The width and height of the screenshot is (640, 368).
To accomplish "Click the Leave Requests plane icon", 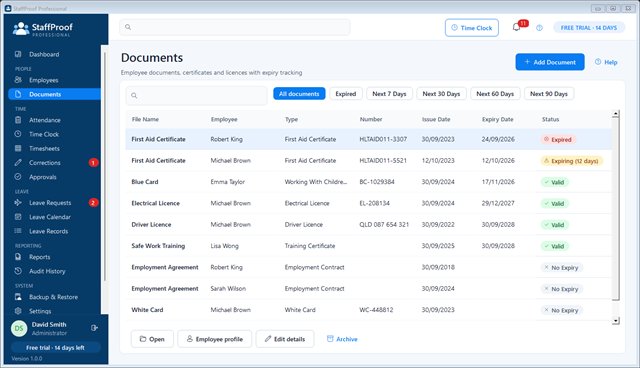I will pos(18,202).
